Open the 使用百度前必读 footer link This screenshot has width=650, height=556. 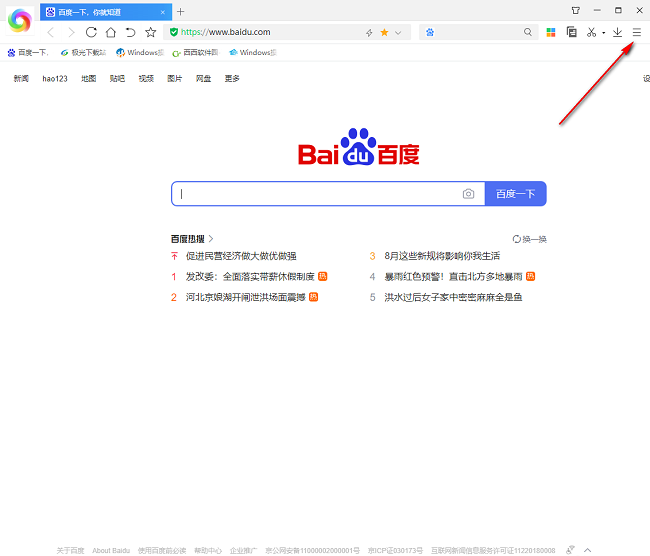click(x=162, y=551)
